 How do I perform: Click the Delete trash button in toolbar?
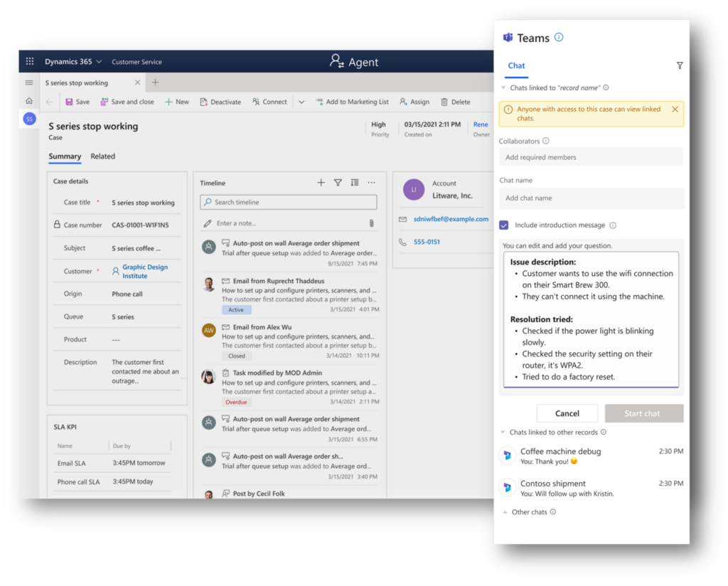[x=455, y=102]
